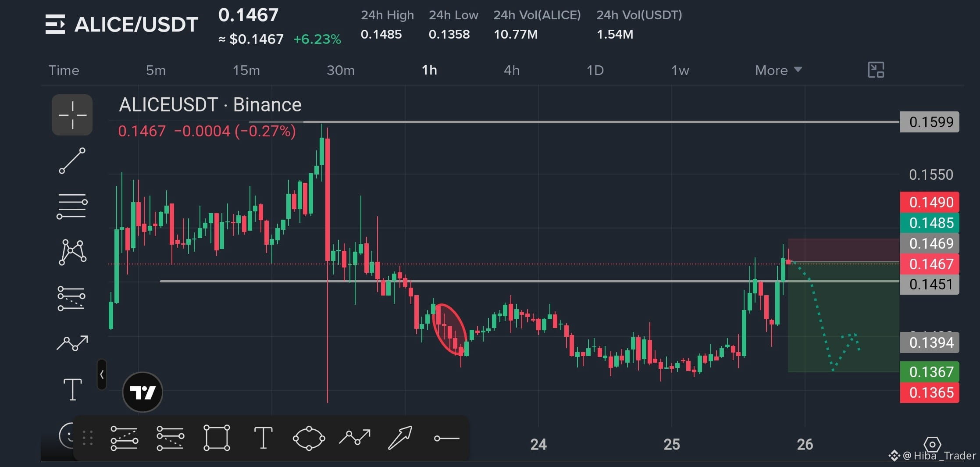Select the red stop-loss zone of short position
980x467 pixels.
[843, 250]
